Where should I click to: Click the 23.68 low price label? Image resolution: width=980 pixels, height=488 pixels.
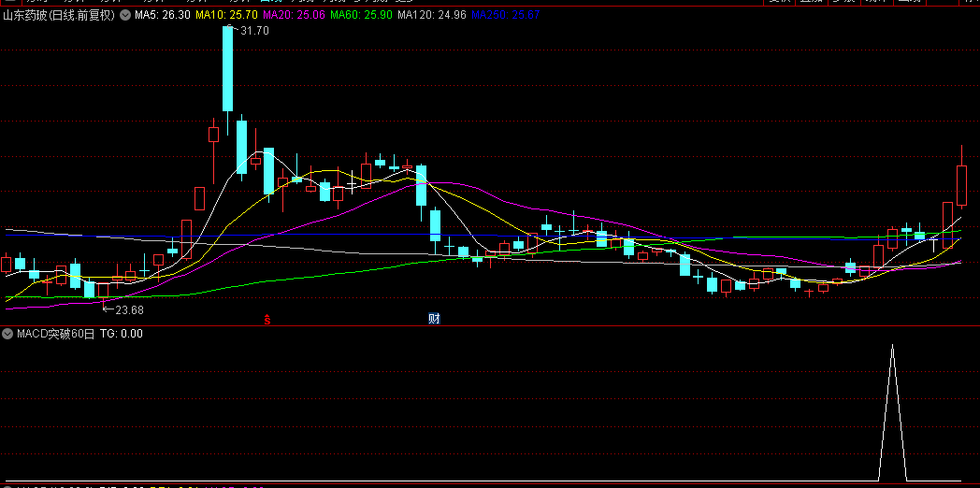point(128,309)
